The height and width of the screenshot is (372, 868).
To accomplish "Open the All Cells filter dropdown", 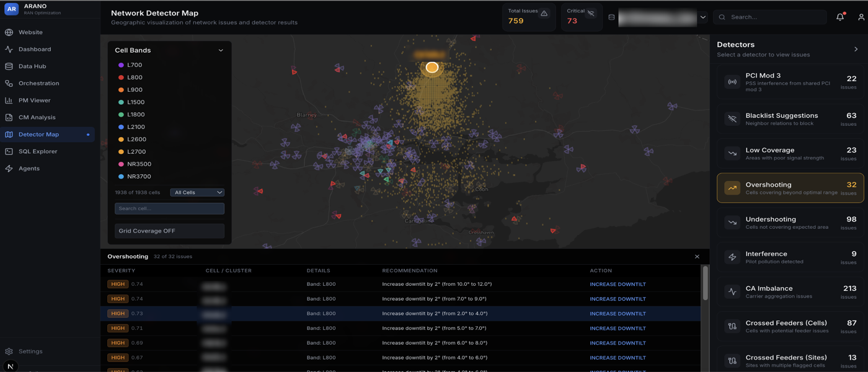I will (x=197, y=193).
